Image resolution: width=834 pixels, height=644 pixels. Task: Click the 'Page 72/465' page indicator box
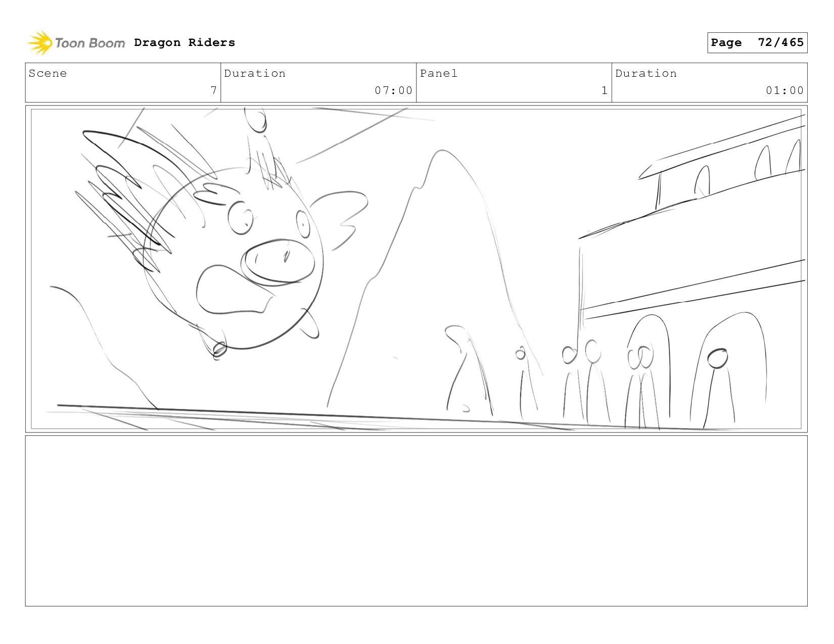coord(757,42)
